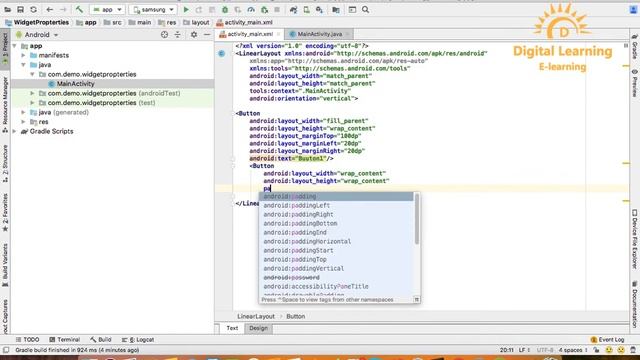Click the read-only lock icon in status bar
The image size is (640, 360).
pyautogui.click(x=596, y=350)
